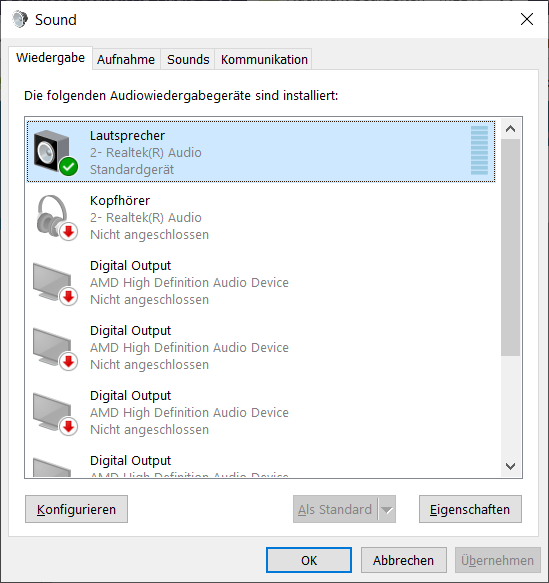Click the Als Standard button
Screen dimensions: 549x583
point(335,509)
